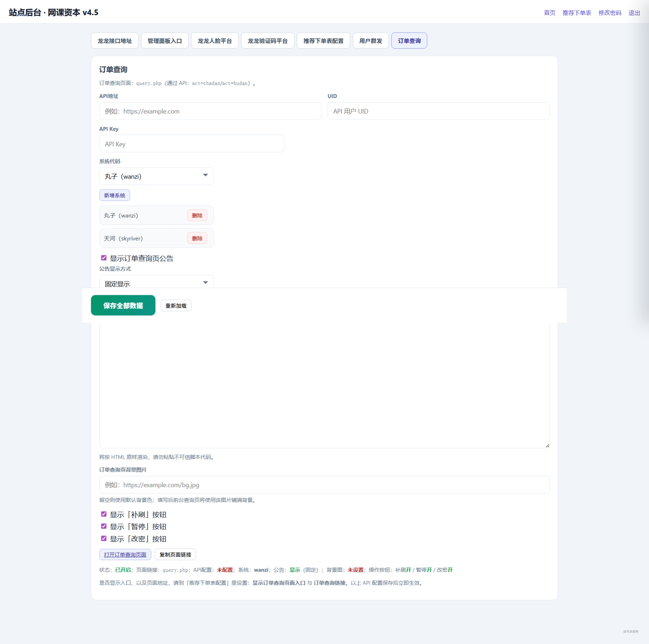Viewport: 649px width, 644px height.
Task: Click the 站点后台 · 网课资本 v4.5 title
Action: point(54,13)
